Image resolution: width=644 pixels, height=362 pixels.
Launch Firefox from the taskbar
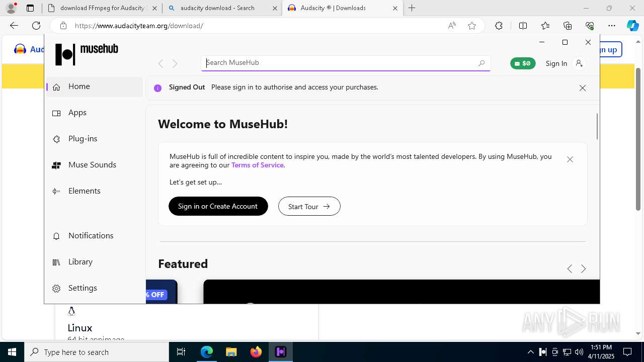(x=256, y=352)
